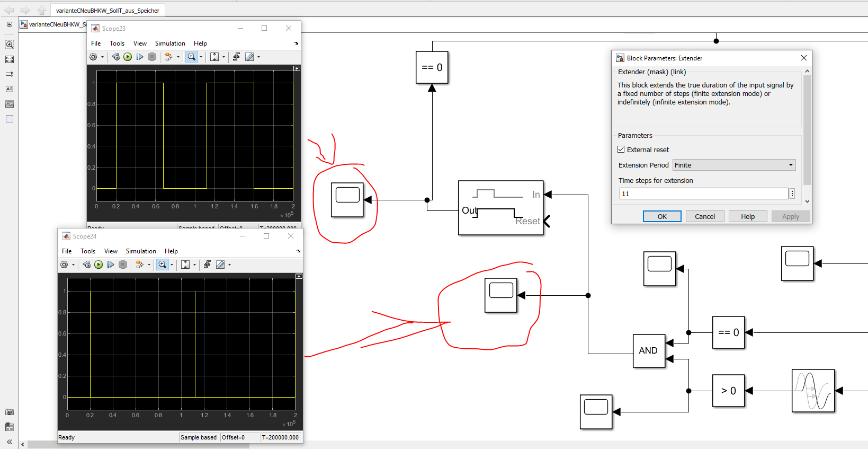868x449 pixels.
Task: Expand Zoom tool dropdown arrow in Scope23
Action: coord(201,57)
